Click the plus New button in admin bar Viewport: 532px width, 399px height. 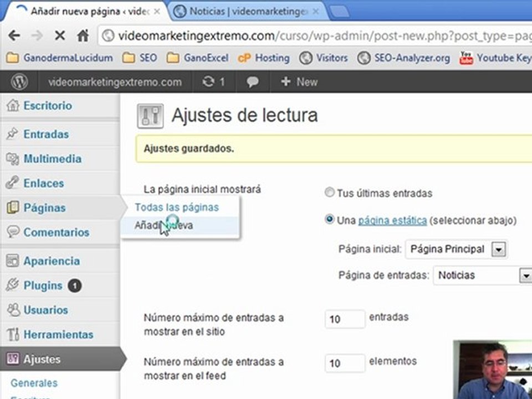point(299,82)
